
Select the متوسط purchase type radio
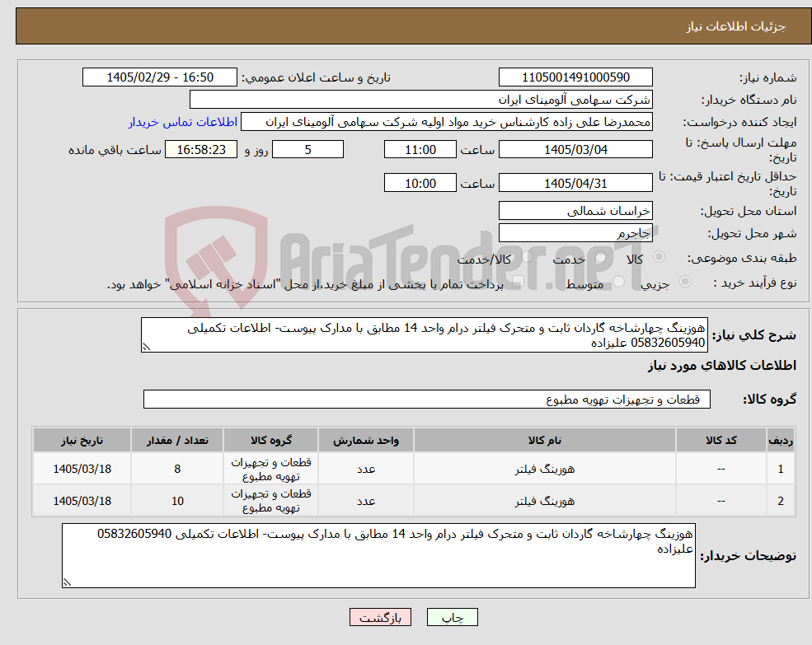[618, 282]
